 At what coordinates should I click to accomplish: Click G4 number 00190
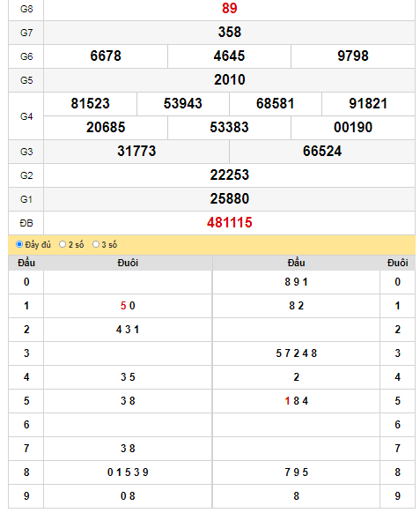pyautogui.click(x=353, y=128)
